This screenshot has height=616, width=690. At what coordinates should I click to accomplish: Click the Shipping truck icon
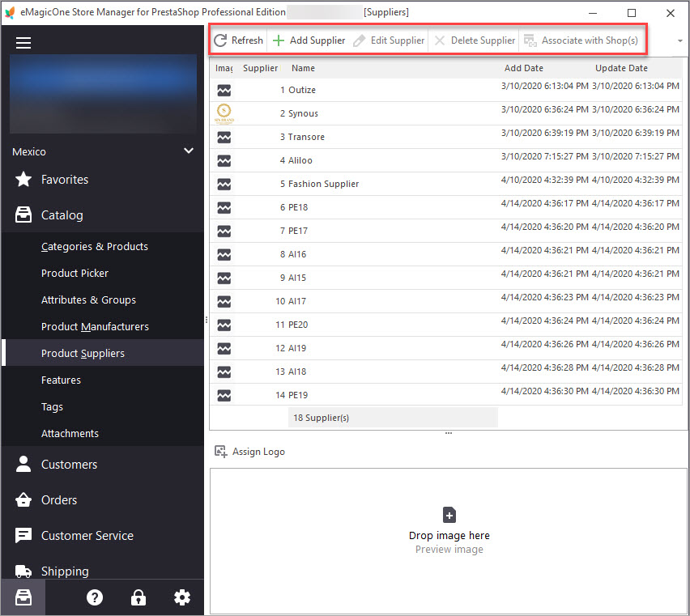click(x=23, y=571)
